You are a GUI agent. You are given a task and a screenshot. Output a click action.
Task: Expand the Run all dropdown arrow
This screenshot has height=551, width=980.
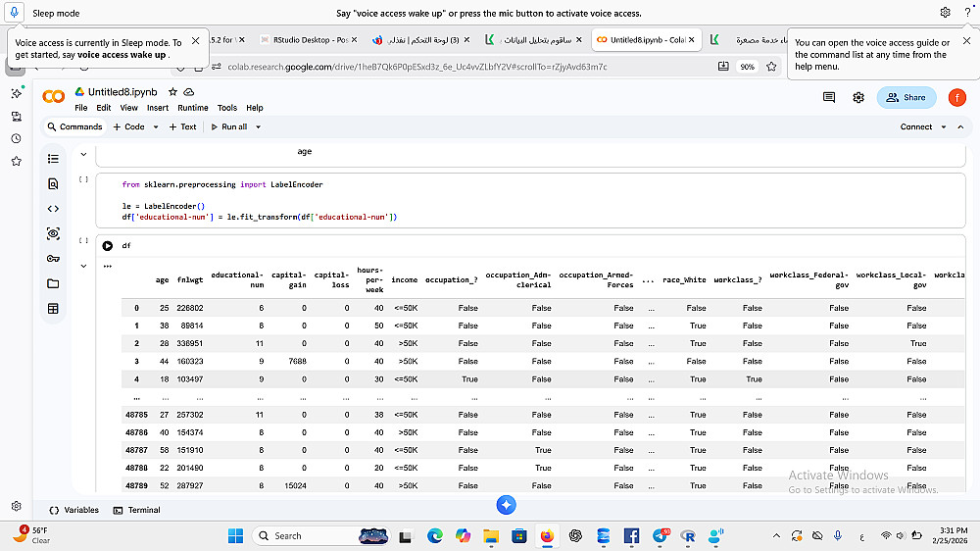[x=258, y=126]
